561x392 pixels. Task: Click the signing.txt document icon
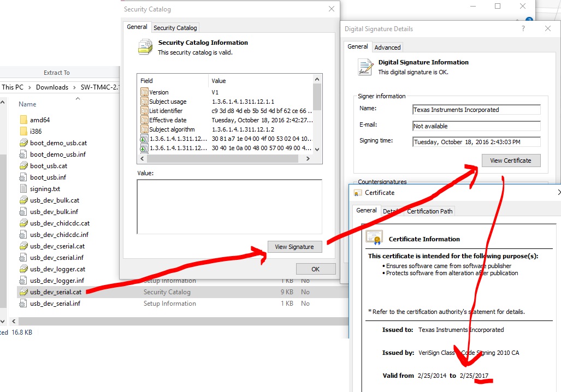click(23, 188)
